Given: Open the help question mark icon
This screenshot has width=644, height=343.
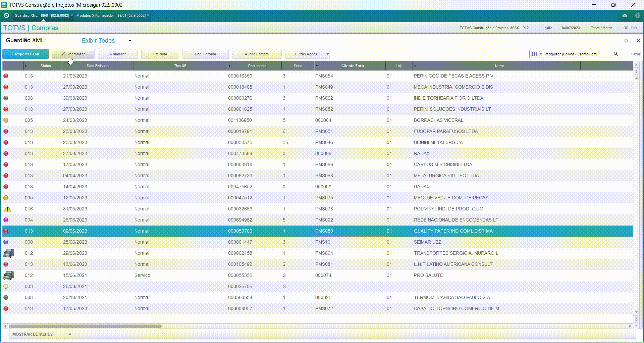Looking at the screenshot, I should 637,15.
